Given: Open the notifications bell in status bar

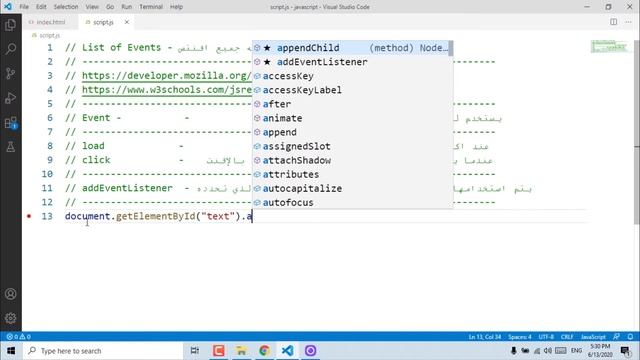Looking at the screenshot, I should [x=630, y=337].
